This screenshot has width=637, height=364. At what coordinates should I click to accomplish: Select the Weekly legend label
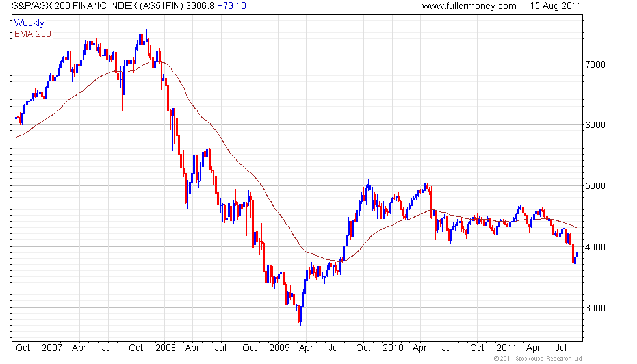click(x=29, y=23)
